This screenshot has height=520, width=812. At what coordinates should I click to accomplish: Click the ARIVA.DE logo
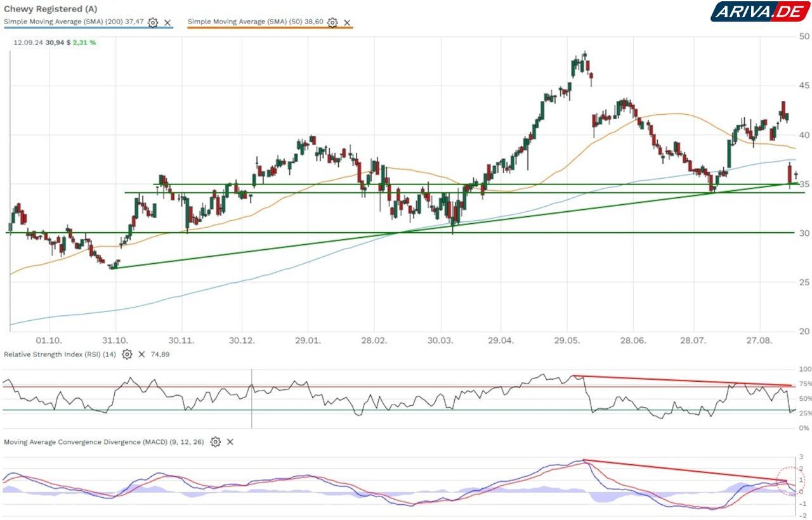click(760, 11)
